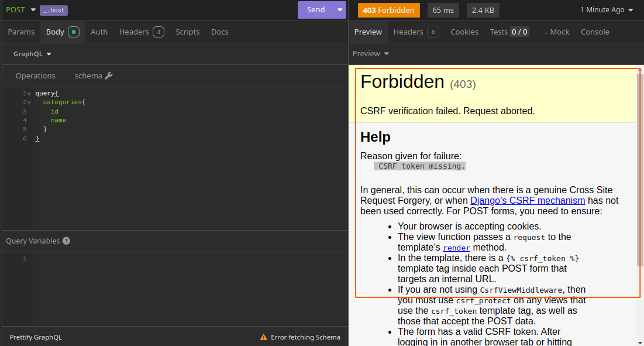
Task: Click the render method link
Action: [456, 248]
